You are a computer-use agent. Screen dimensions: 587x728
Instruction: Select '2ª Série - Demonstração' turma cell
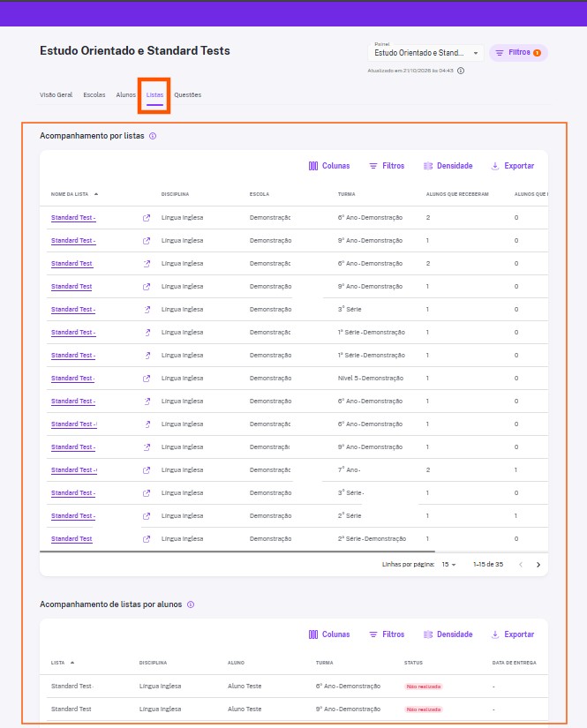pyautogui.click(x=372, y=539)
